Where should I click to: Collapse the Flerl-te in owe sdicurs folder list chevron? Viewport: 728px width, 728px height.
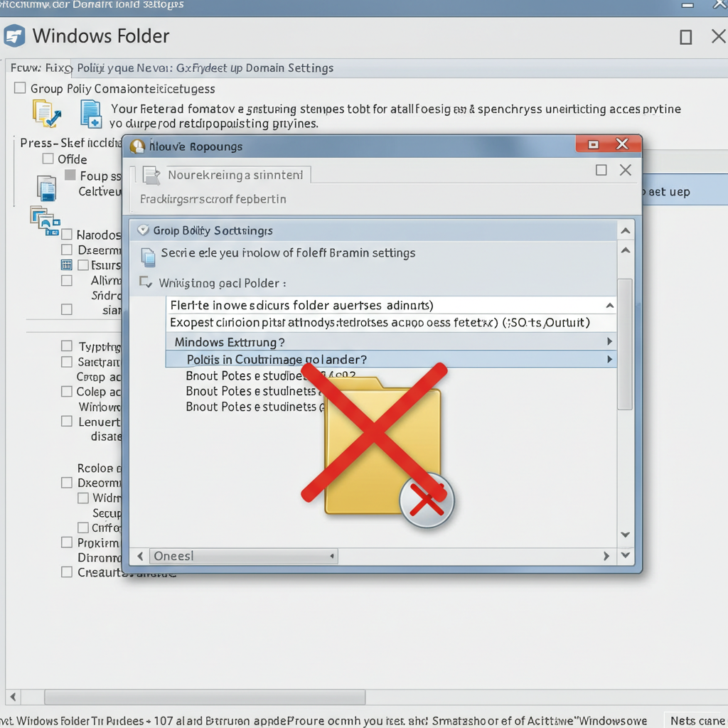click(x=610, y=306)
